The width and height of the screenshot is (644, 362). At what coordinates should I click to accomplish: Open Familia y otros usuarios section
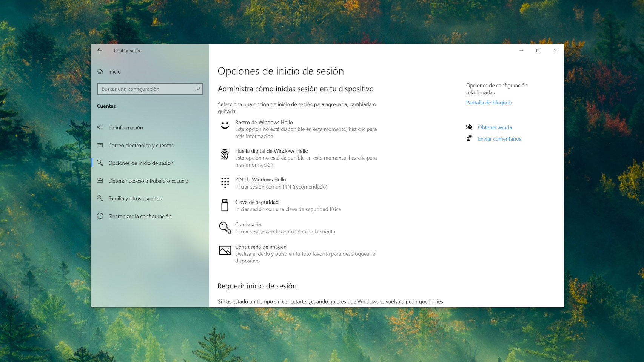[x=134, y=198]
